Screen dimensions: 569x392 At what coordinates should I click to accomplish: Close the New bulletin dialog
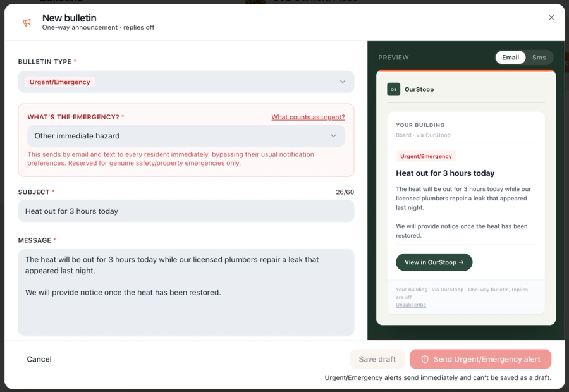click(x=551, y=18)
